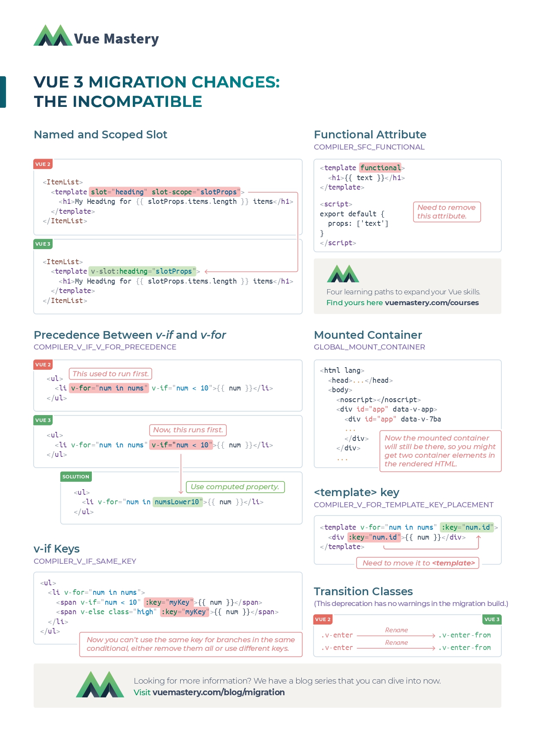The image size is (535, 756).
Task: Click the 'v-if Keys' heading
Action: (x=56, y=549)
